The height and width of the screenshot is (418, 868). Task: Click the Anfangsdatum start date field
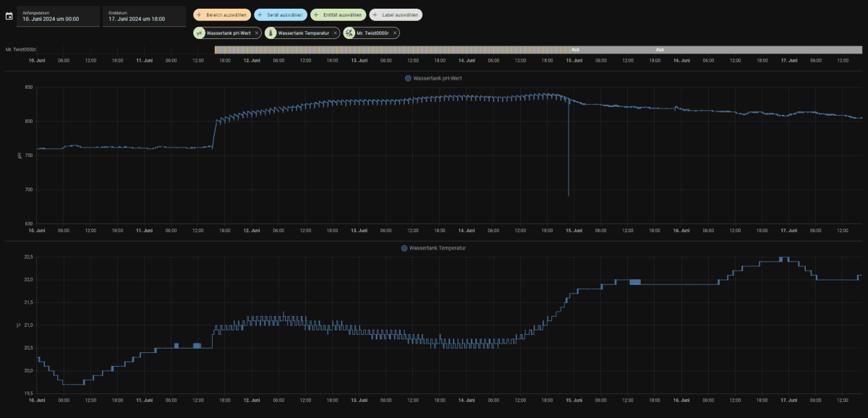point(59,16)
